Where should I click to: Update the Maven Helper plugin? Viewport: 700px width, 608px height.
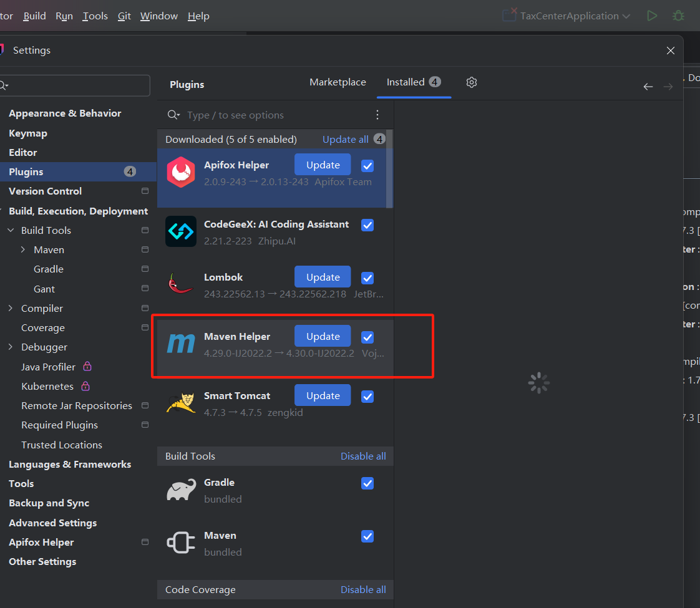pos(323,336)
